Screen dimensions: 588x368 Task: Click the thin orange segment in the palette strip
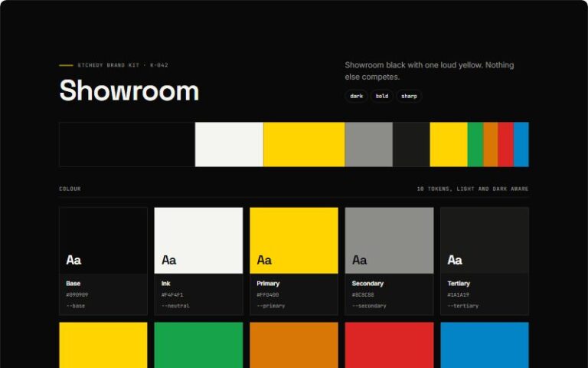[x=491, y=144]
